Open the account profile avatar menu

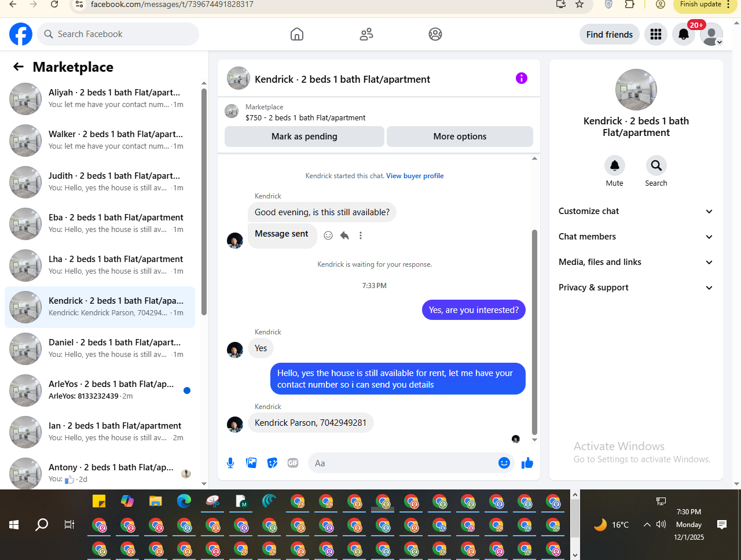pyautogui.click(x=711, y=35)
